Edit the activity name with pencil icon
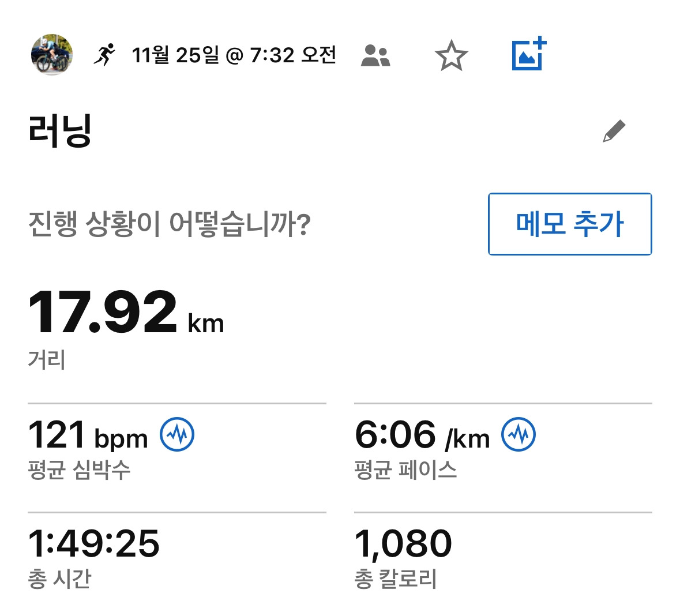Screen dimensions: 680x616 tap(614, 131)
